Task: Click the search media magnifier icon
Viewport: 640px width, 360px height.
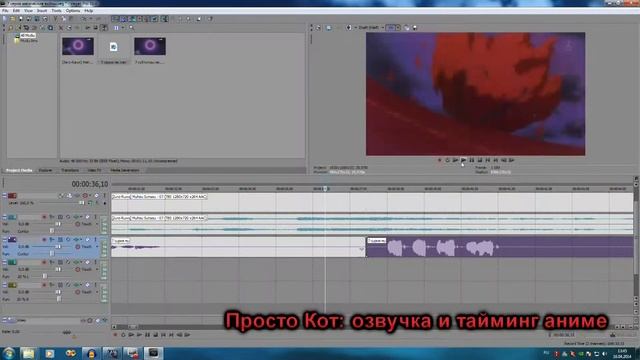Action: point(131,28)
